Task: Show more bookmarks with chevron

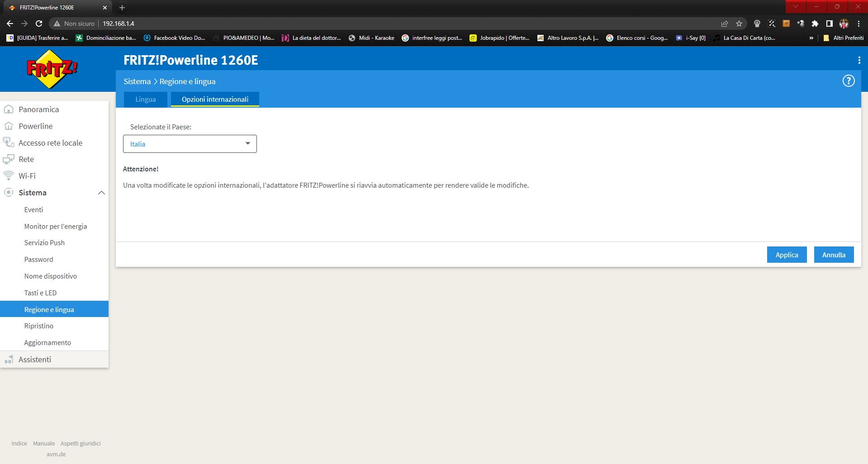Action: pos(811,38)
